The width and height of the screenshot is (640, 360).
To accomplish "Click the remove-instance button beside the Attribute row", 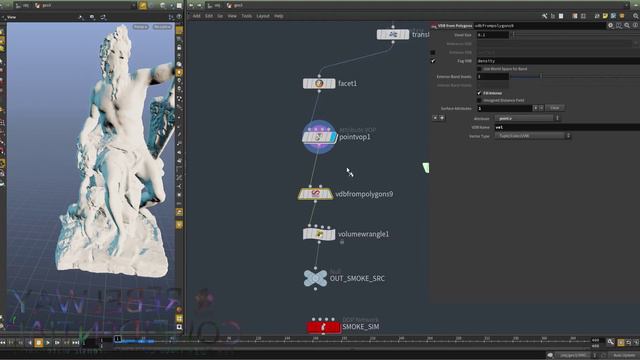I will coord(435,118).
